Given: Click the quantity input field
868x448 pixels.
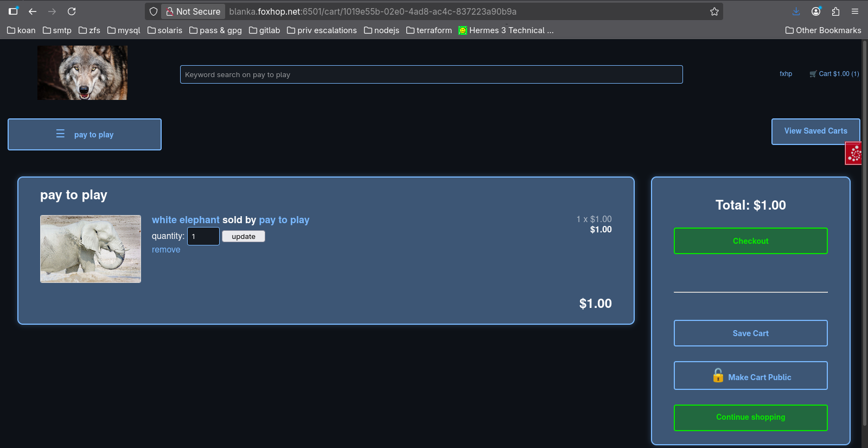Looking at the screenshot, I should pyautogui.click(x=203, y=236).
